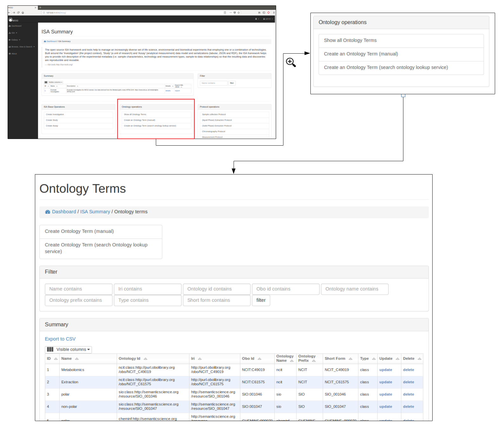Screen dimensions: 504x442
Task: Select Create an Ontology Term (search ontology lookup service) enlarged
Action: coord(401,68)
